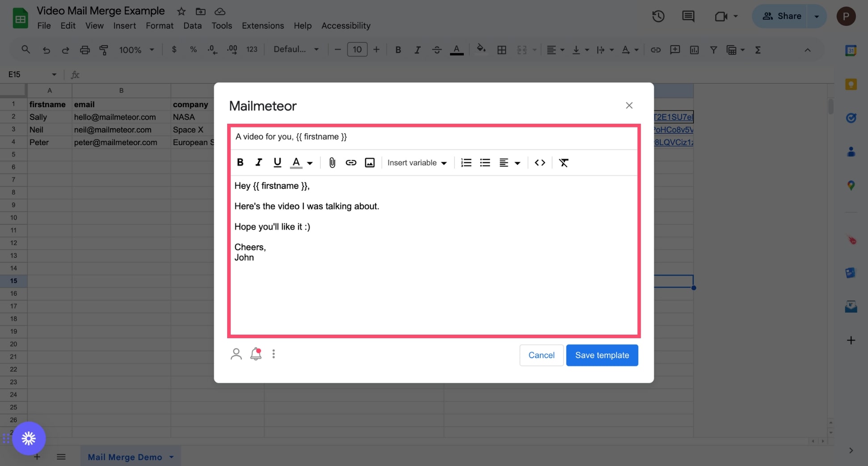868x466 pixels.
Task: Open notification bell icon in dialog
Action: tap(256, 354)
